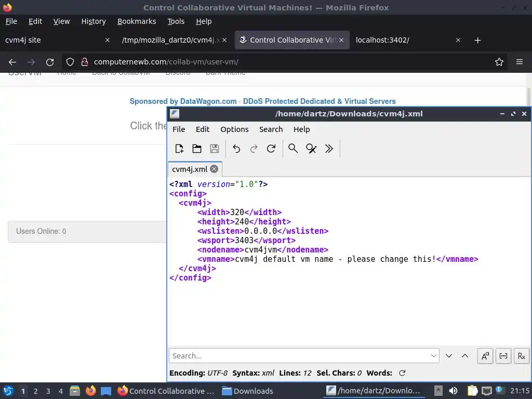The height and width of the screenshot is (399, 532).
Task: Open the editor's Options menu
Action: pyautogui.click(x=234, y=129)
